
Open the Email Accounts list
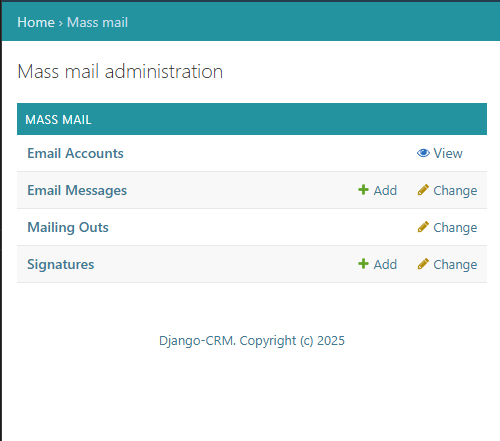[x=75, y=153]
